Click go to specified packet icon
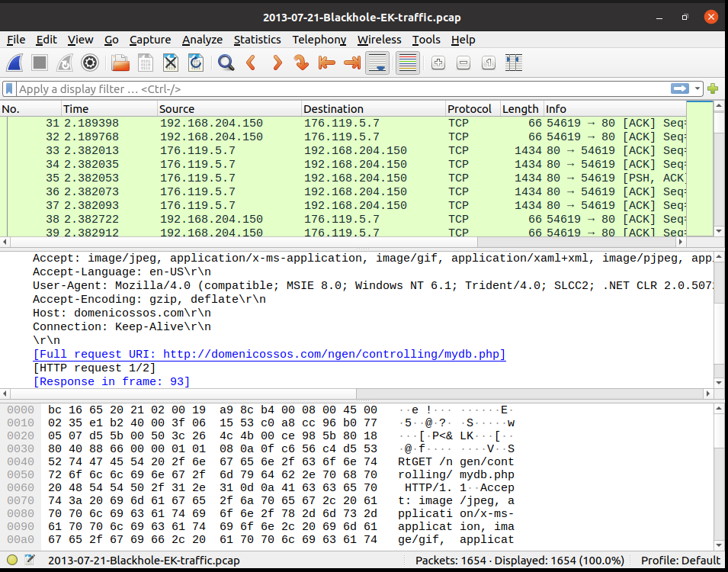The height and width of the screenshot is (572, 728). [302, 63]
